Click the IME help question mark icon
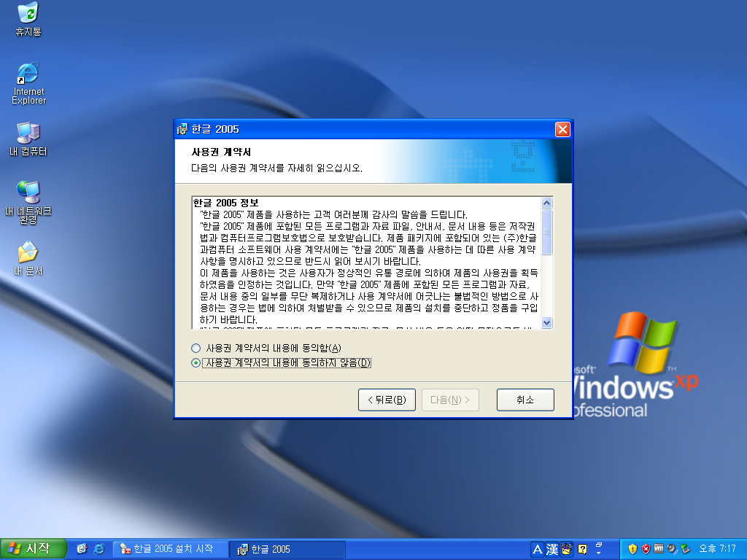The height and width of the screenshot is (560, 747). tap(583, 550)
